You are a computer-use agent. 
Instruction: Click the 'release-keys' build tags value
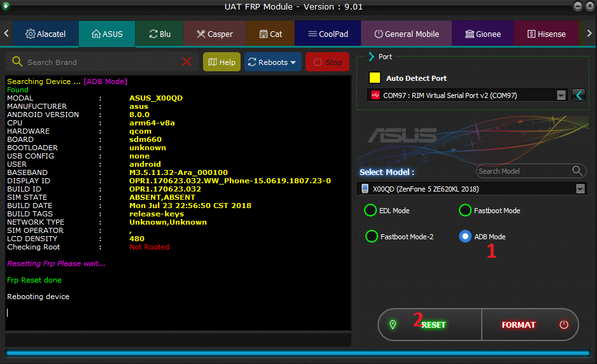(157, 214)
